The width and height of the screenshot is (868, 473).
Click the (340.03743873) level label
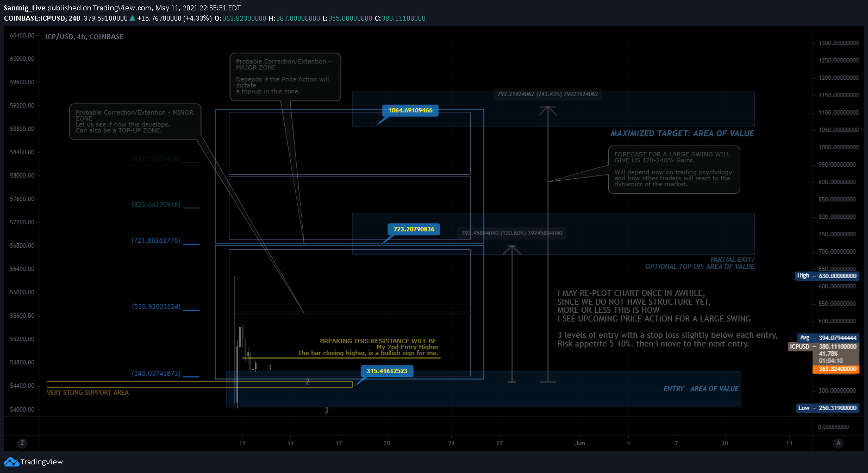(x=156, y=374)
